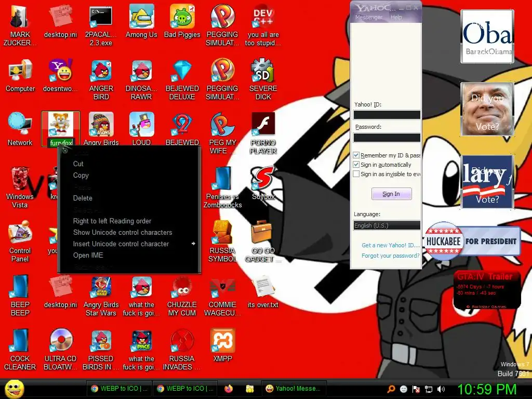Select the furryfox icon label

click(x=61, y=143)
